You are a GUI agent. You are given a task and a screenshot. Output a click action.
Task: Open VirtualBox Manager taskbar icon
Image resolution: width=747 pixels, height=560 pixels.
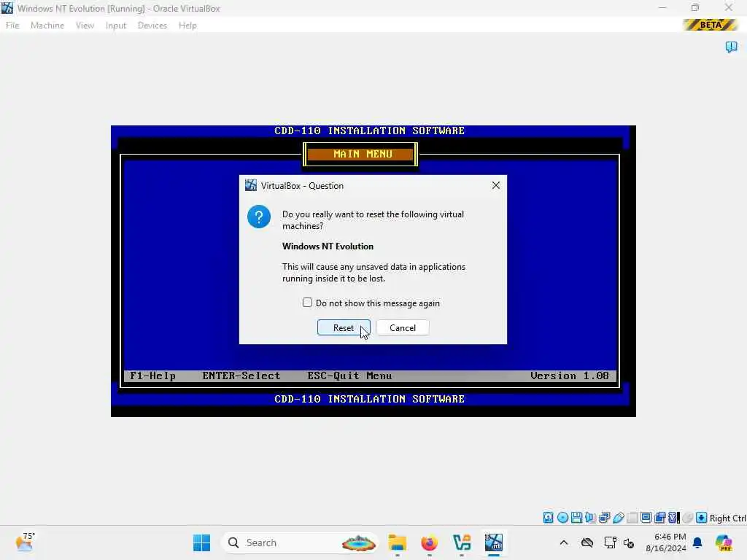(462, 542)
